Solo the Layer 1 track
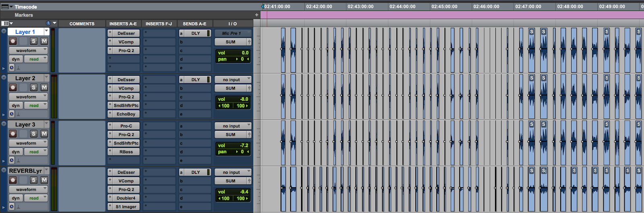This screenshot has width=644, height=213. click(x=34, y=41)
